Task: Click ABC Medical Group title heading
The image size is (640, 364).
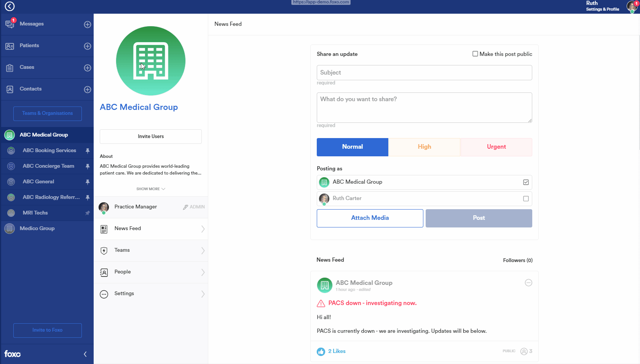Action: [139, 107]
